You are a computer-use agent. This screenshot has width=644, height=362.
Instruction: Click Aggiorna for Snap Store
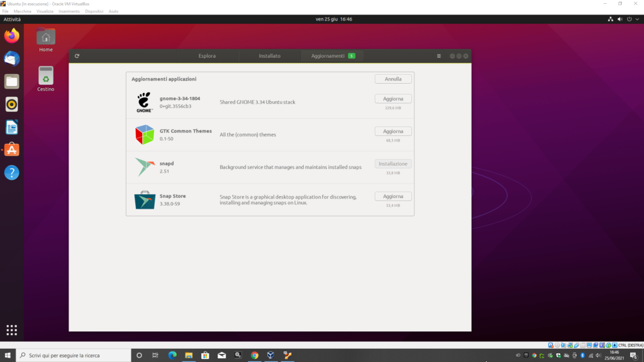(x=393, y=196)
